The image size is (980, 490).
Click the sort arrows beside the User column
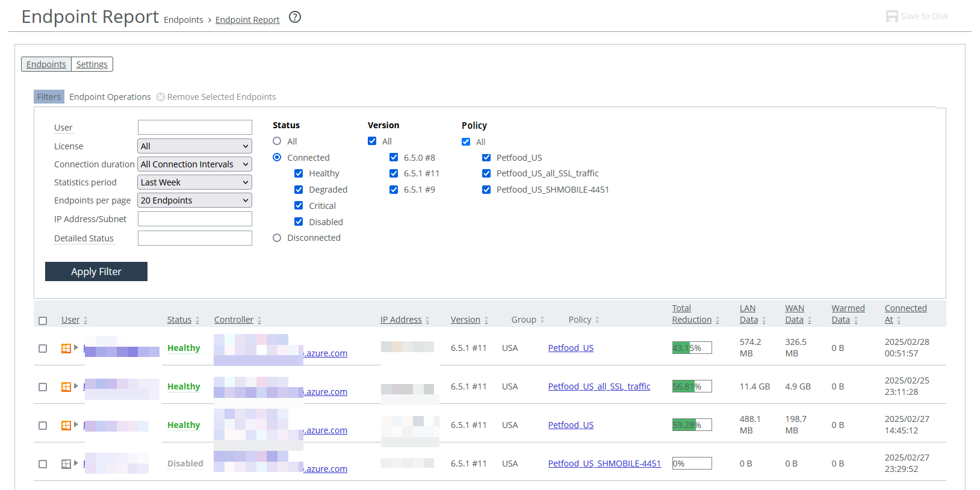(85, 320)
